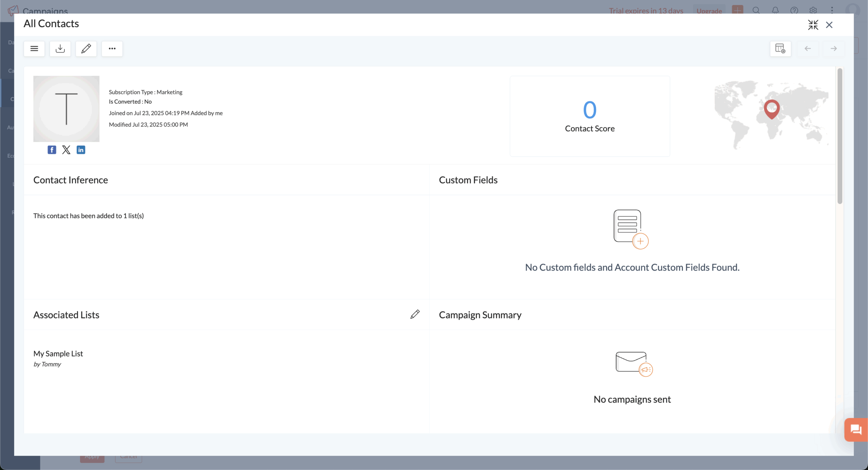Image resolution: width=868 pixels, height=470 pixels.
Task: Open the hamburger list menu icon
Action: pyautogui.click(x=34, y=48)
